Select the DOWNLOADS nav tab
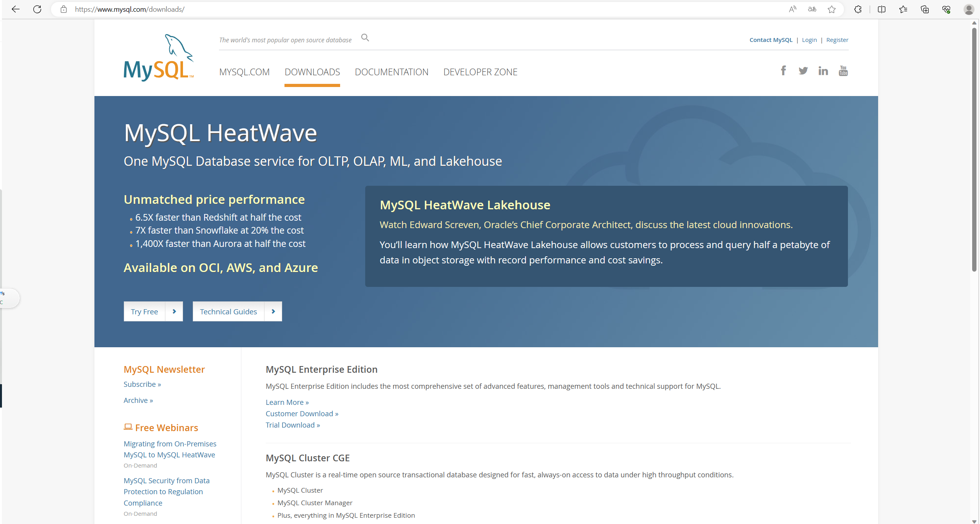The height and width of the screenshot is (524, 980). pyautogui.click(x=312, y=72)
